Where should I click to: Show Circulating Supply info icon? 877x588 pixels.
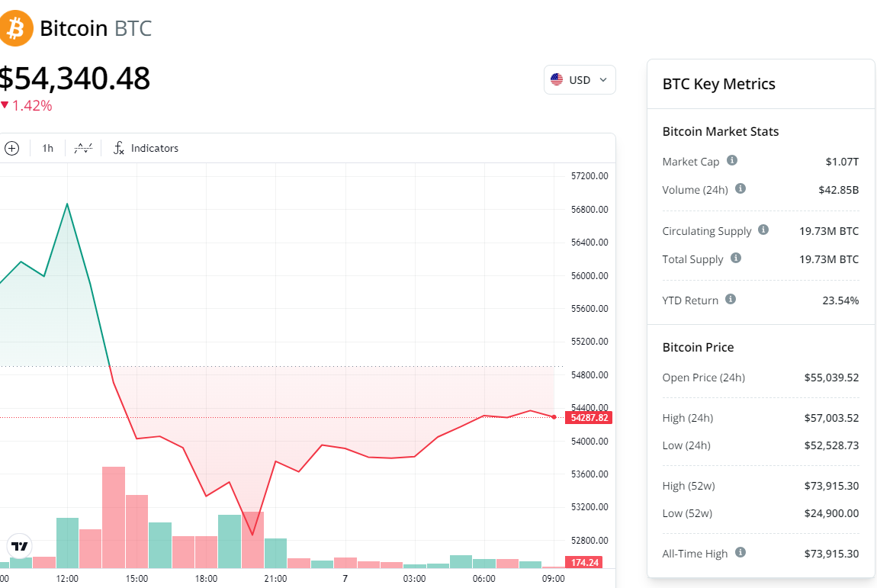[763, 230]
